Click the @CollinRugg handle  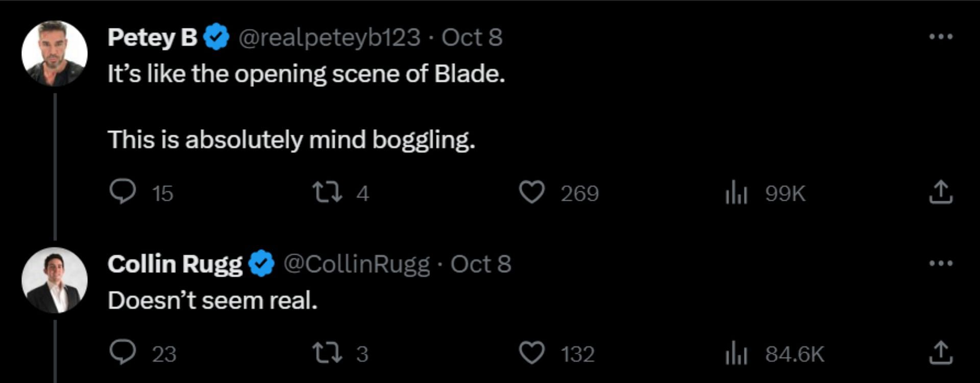pos(356,264)
